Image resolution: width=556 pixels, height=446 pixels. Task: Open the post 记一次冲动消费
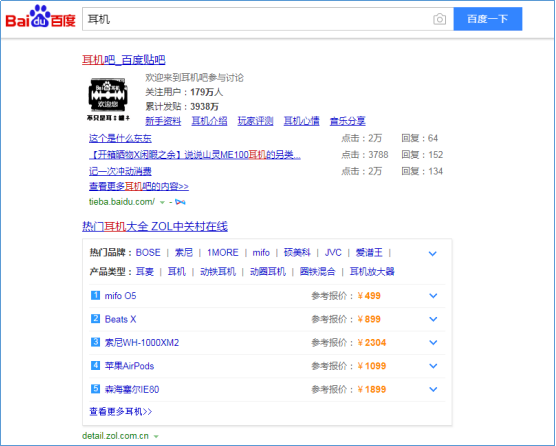pyautogui.click(x=120, y=172)
